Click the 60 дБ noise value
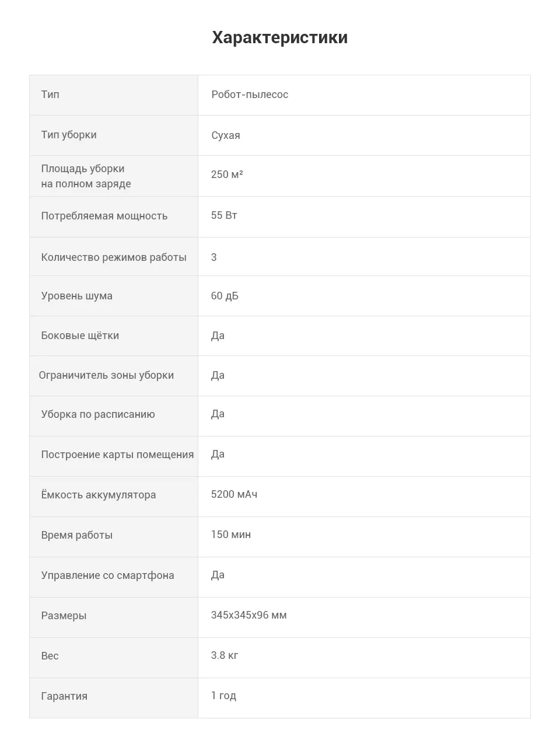 (225, 296)
